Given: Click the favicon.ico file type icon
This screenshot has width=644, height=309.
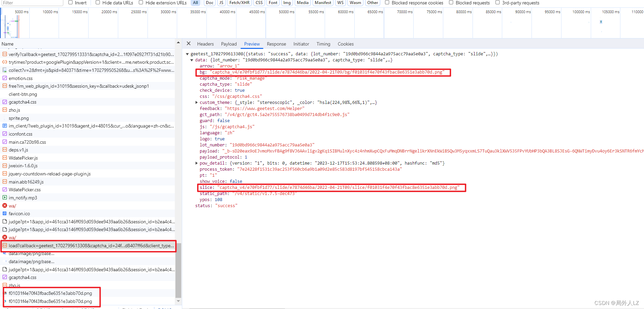Looking at the screenshot, I should [5, 213].
